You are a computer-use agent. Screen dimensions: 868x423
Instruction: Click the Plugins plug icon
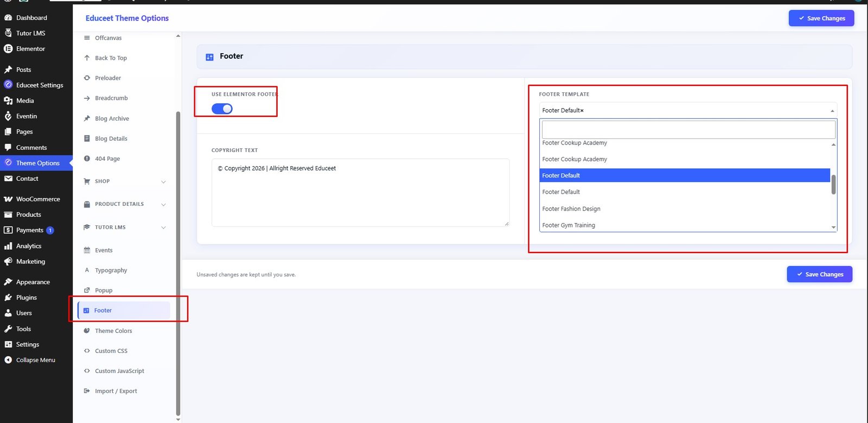tap(8, 298)
